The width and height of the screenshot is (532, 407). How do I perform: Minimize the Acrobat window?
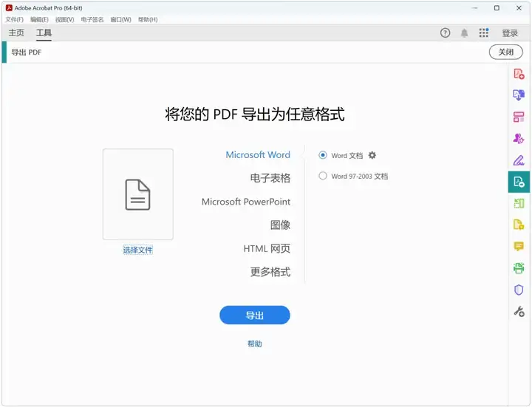point(475,8)
